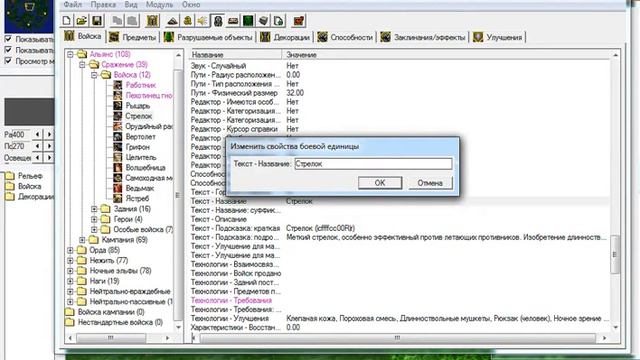
Task: Open the Trigger Editor toolbar icon
Action: pyautogui.click(x=187, y=20)
